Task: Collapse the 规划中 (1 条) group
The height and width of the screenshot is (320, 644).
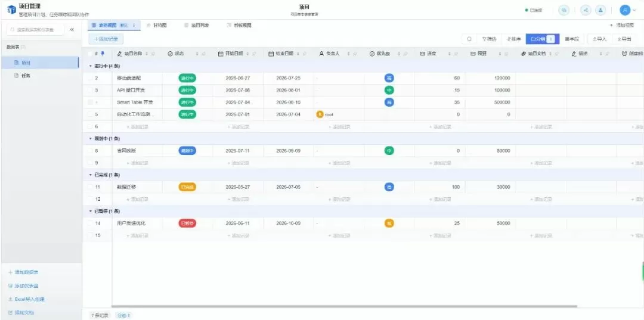Action: point(91,139)
